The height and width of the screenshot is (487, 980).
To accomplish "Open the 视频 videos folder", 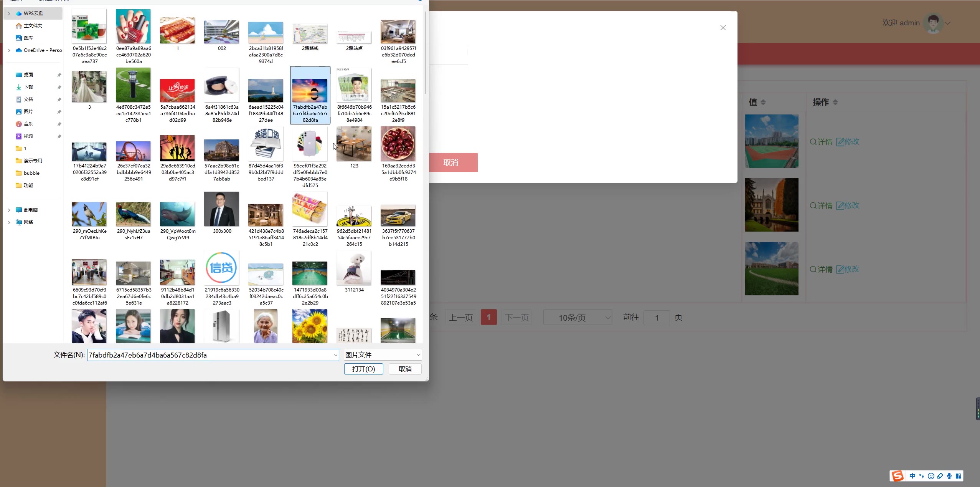I will [x=28, y=136].
